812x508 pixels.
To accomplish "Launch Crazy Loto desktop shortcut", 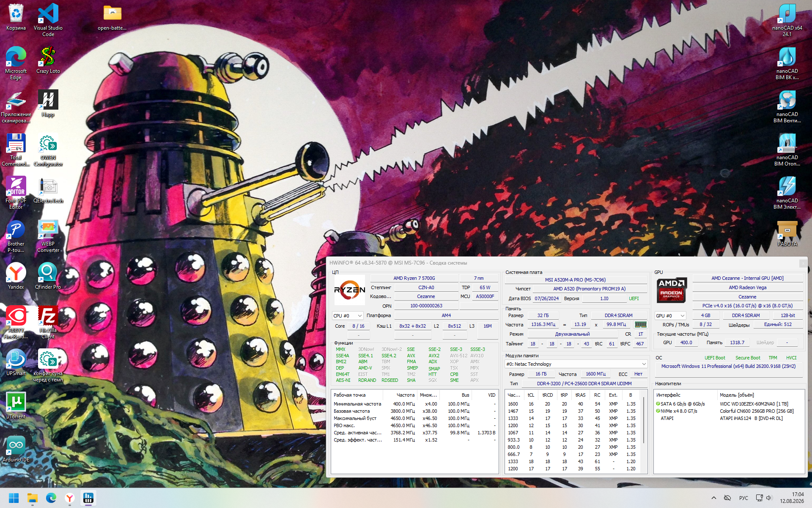I will [x=48, y=60].
